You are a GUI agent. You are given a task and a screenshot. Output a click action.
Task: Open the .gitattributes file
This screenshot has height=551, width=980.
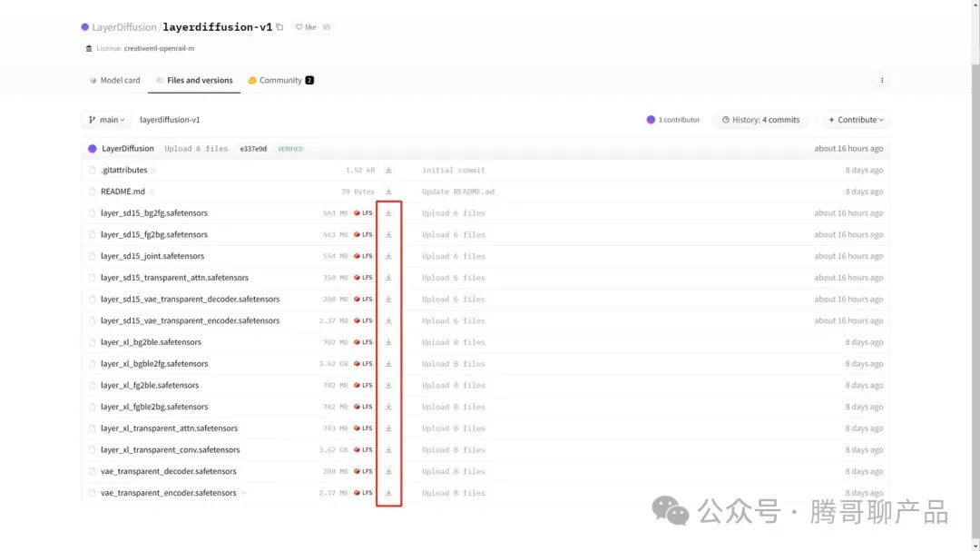point(123,170)
